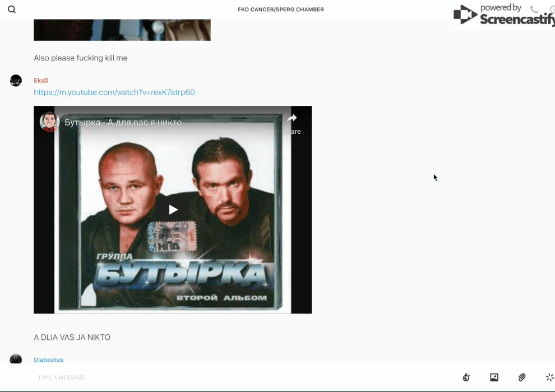This screenshot has height=392, width=555.
Task: Attach a file with the paperclip icon
Action: pos(522,377)
